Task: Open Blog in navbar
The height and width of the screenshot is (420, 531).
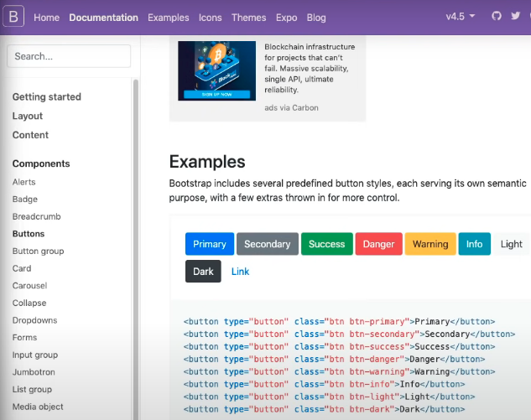Action: pos(316,18)
